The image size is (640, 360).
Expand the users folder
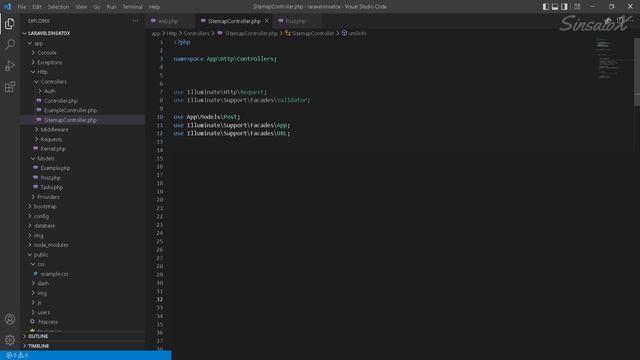coord(44,312)
